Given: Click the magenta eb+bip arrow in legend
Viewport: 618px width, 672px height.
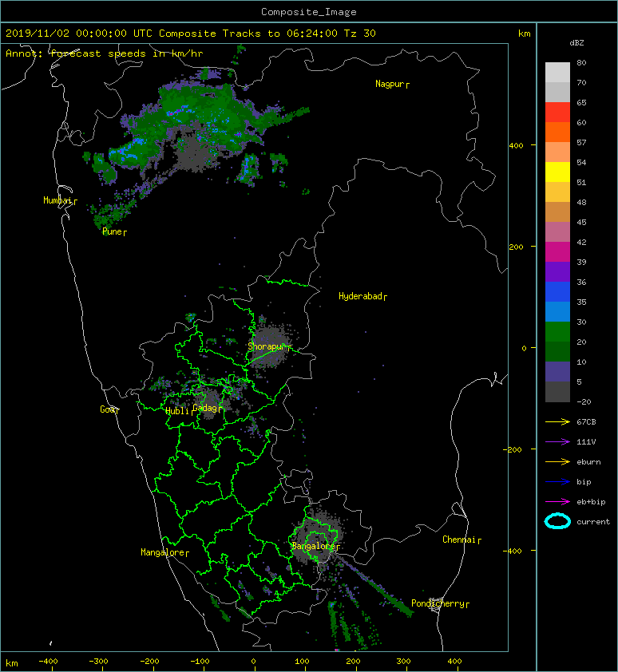Looking at the screenshot, I should click(557, 502).
